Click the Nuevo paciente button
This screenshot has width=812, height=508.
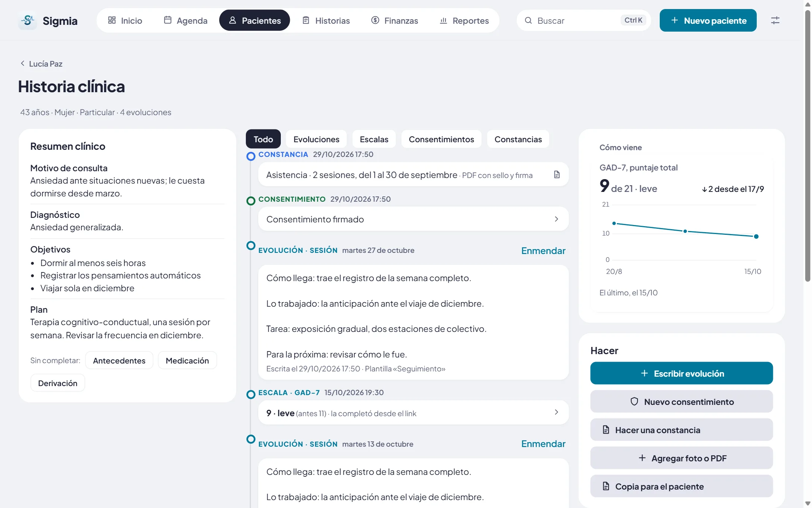click(x=708, y=20)
